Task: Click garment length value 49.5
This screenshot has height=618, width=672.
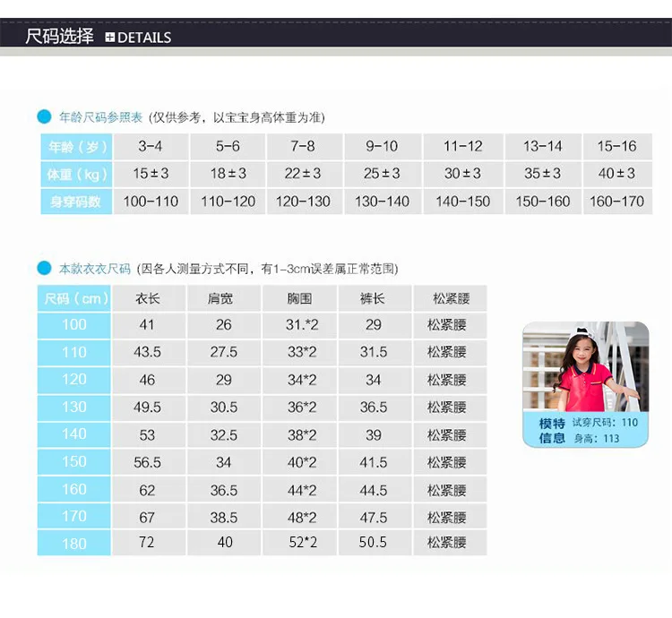Action: click(149, 408)
